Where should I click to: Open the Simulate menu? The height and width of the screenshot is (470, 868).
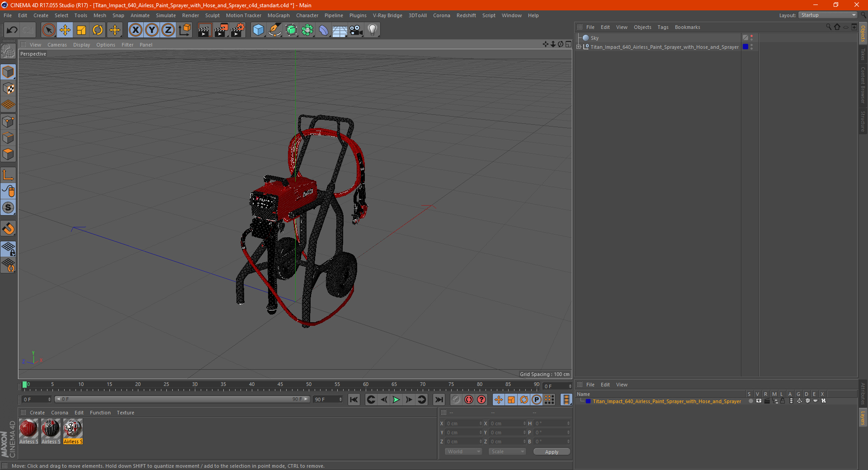click(166, 15)
